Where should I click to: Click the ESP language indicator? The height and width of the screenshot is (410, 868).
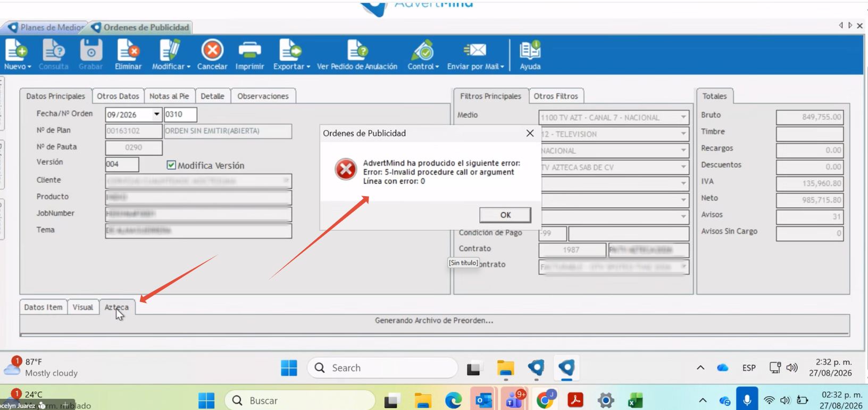(x=749, y=367)
